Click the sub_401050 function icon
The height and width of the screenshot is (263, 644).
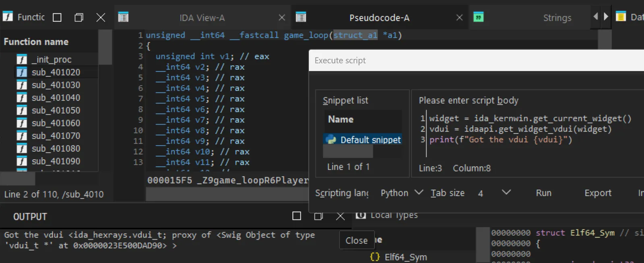pyautogui.click(x=22, y=111)
